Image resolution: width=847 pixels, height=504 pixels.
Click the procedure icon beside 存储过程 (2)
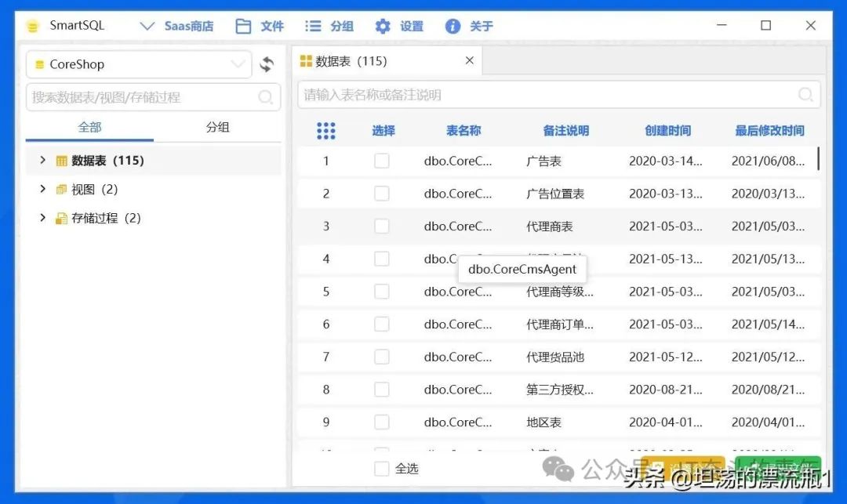tap(62, 218)
